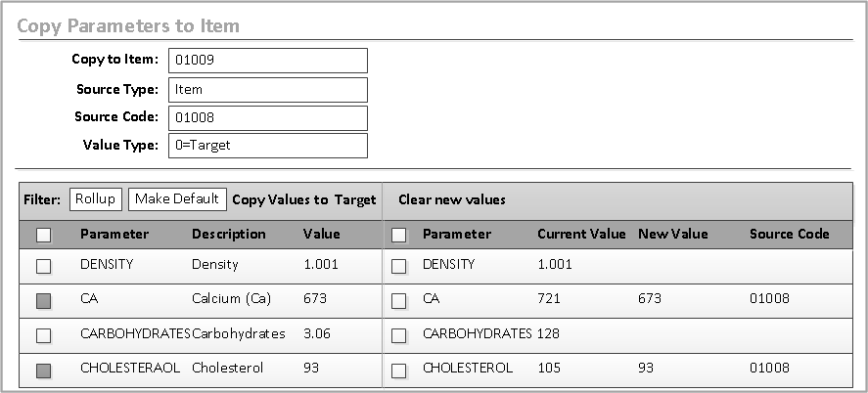Check the DENSITY checkbox in right table

pos(398,266)
